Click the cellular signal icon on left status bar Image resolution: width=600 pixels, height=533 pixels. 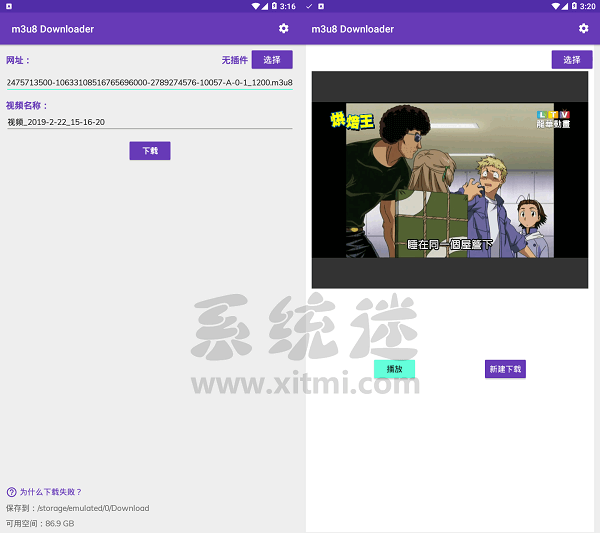(x=265, y=6)
